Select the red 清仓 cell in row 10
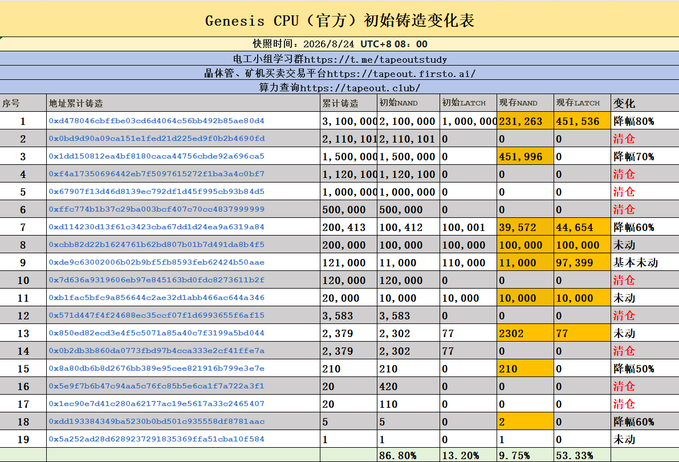The height and width of the screenshot is (462, 679). pyautogui.click(x=645, y=280)
